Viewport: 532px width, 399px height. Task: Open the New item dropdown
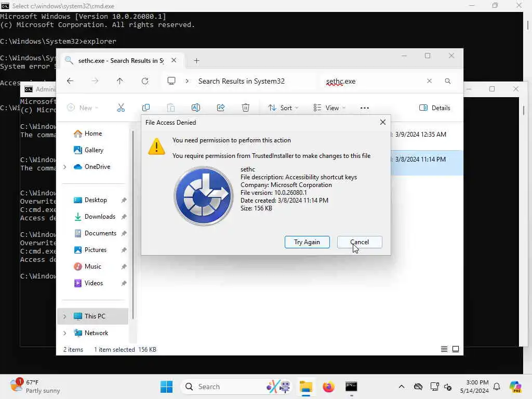[x=83, y=108]
